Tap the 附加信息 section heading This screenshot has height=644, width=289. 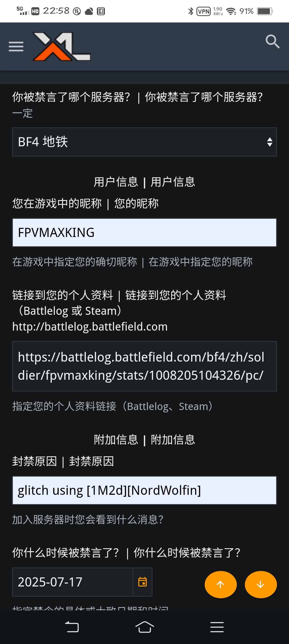click(x=144, y=440)
